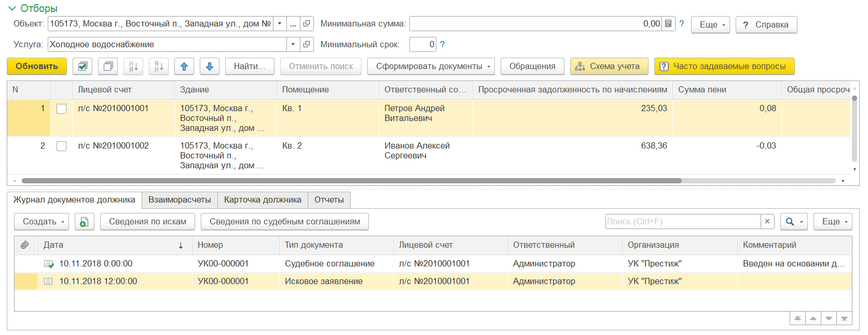Open the Создать dropdown menu
The image size is (868, 335).
coord(44,222)
